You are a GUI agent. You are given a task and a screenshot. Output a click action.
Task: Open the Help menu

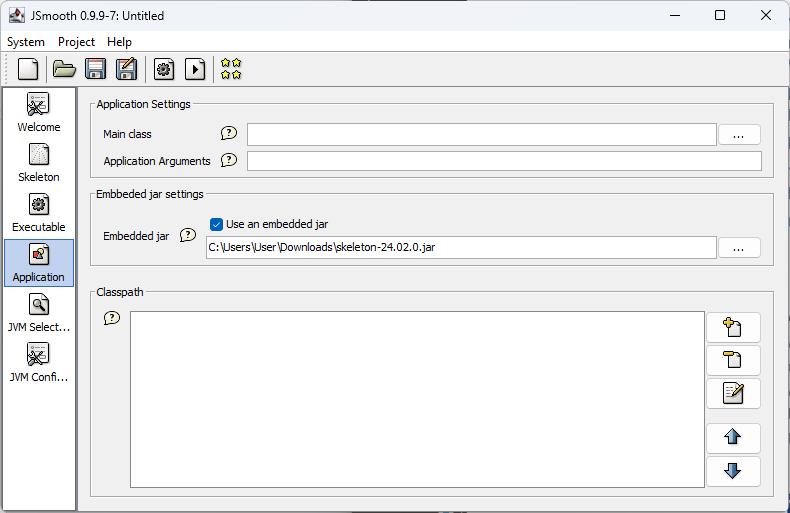[119, 42]
